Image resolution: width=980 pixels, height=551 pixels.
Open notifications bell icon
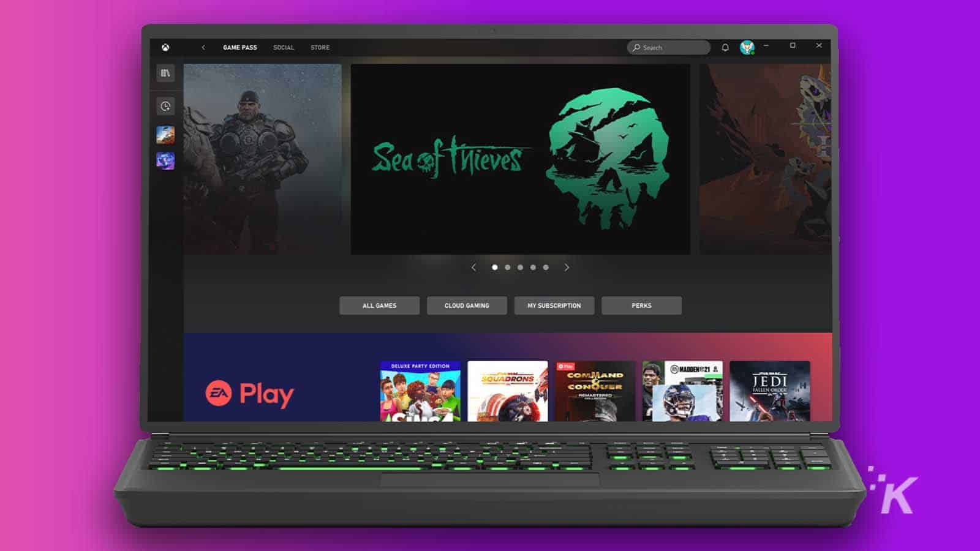tap(725, 47)
